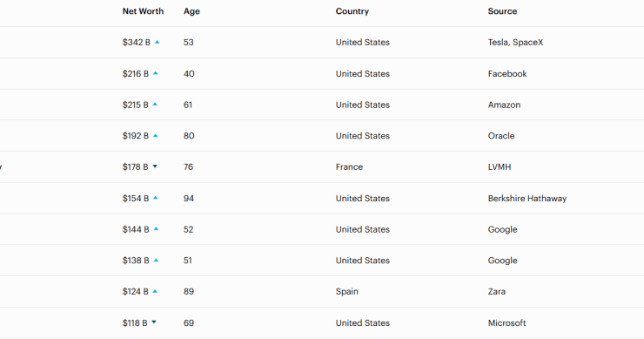644x339 pixels.
Task: Click the up arrow next to $192 B
Action: [156, 135]
